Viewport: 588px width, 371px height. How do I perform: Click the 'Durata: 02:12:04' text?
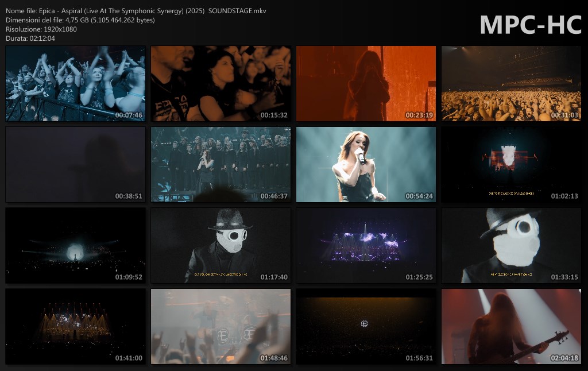tap(30, 38)
